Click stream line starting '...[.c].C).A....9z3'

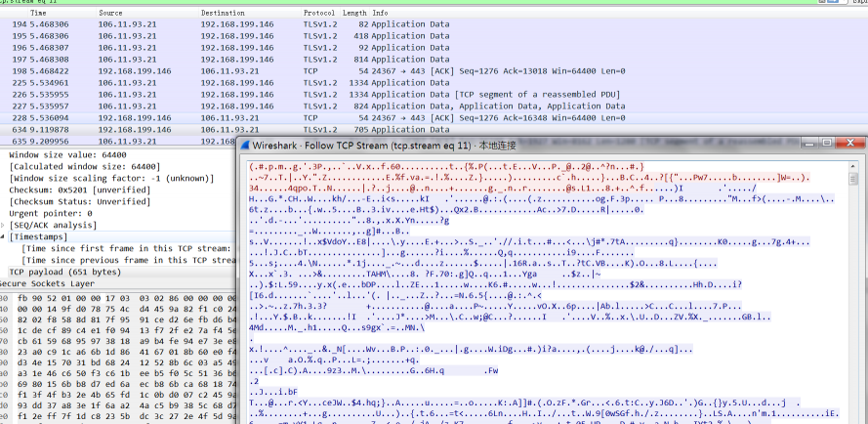click(374, 371)
